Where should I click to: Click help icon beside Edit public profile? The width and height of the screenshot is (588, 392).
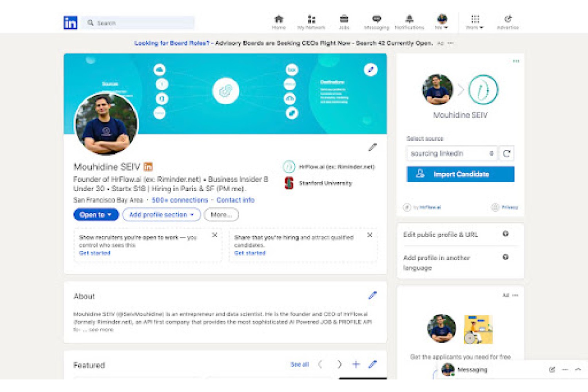pos(506,234)
